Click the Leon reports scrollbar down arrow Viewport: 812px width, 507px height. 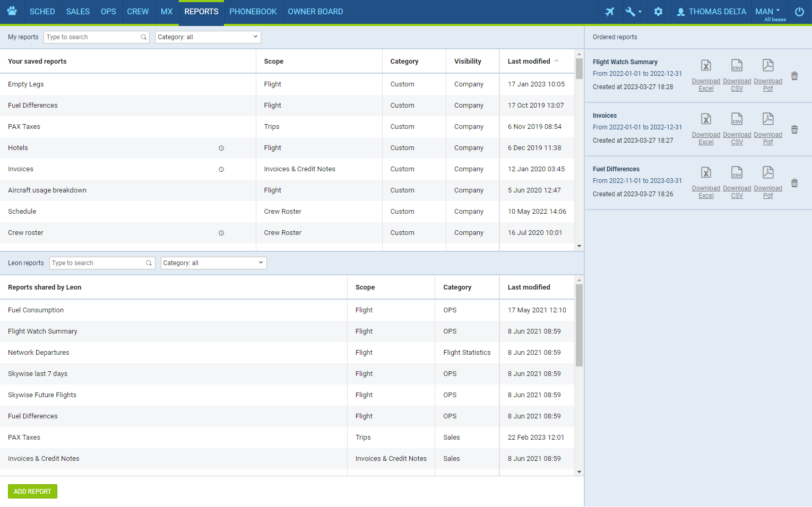tap(579, 472)
